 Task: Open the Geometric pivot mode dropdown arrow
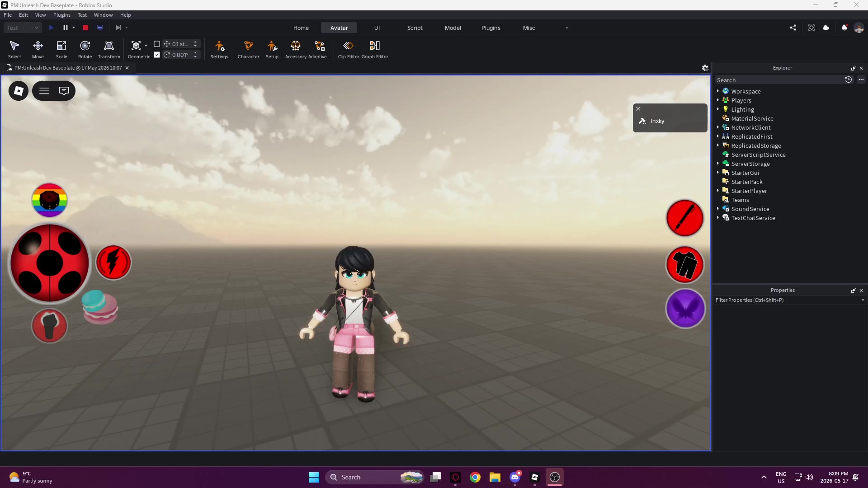click(x=146, y=46)
